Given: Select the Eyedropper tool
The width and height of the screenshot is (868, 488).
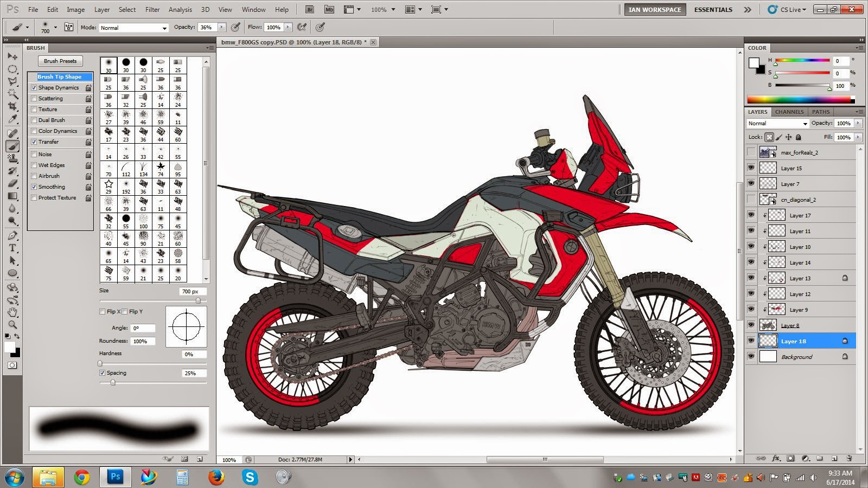Looking at the screenshot, I should pyautogui.click(x=12, y=119).
